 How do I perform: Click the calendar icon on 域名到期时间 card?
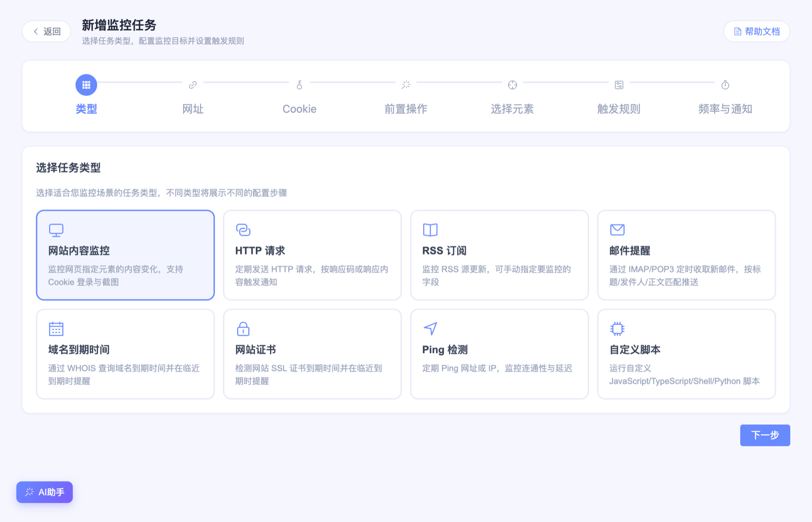(56, 329)
